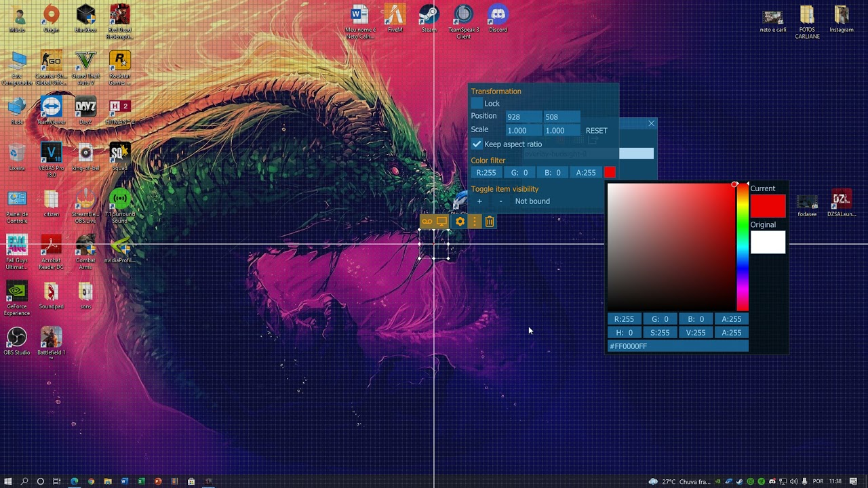Click the picker R:255 value field
This screenshot has height=488, width=868.
coord(624,319)
